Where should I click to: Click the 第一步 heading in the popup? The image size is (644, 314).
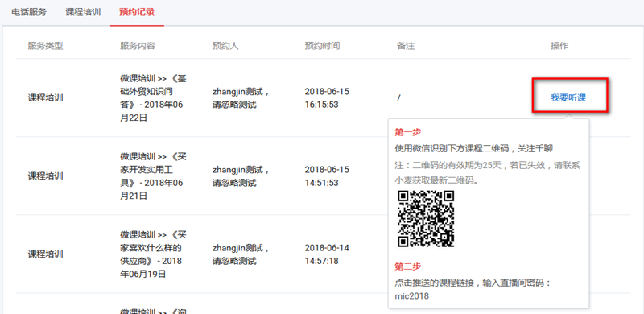coord(408,132)
